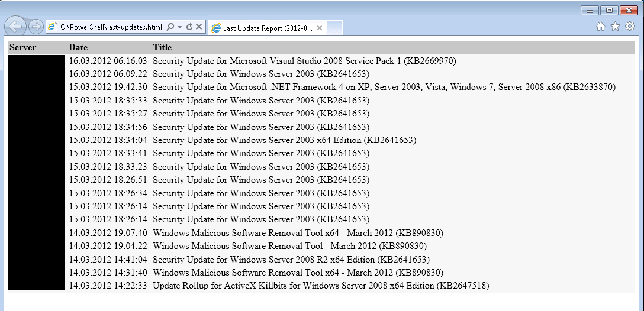Click the Windows Server 2008 R2 x64 update title

291,260
